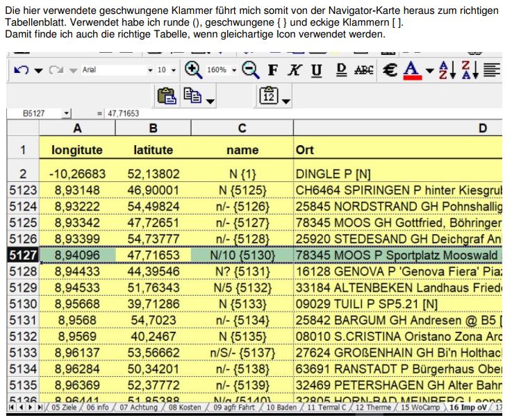This screenshot has height=420, width=512.
Task: Apply strikethrough ABC formatting
Action: [x=363, y=70]
